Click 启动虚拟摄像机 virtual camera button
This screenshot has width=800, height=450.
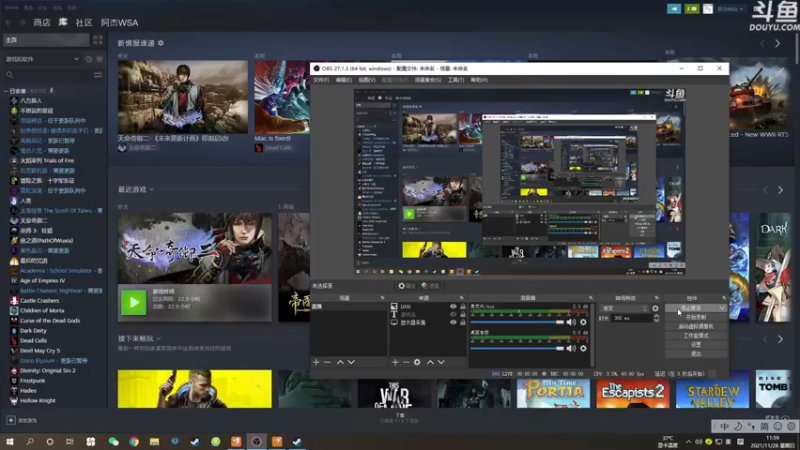tap(696, 327)
